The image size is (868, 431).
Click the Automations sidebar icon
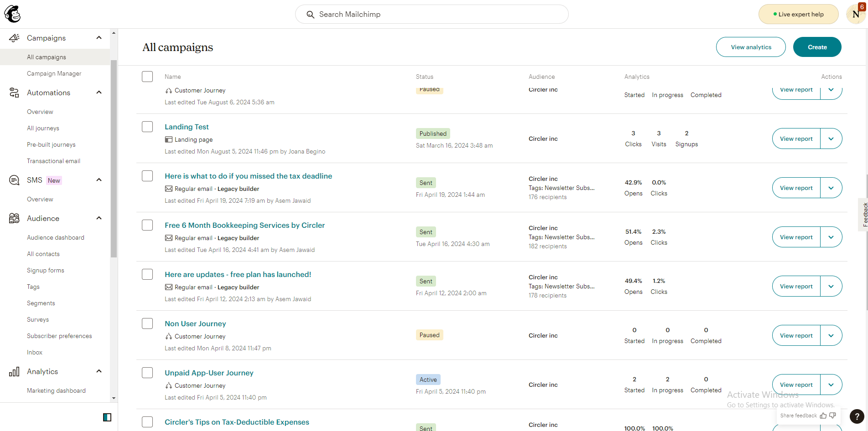pyautogui.click(x=14, y=92)
